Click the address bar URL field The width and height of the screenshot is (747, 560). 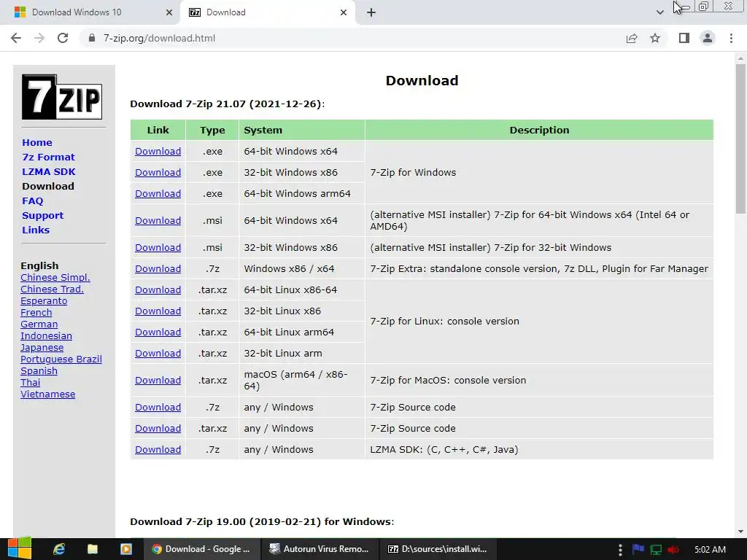pyautogui.click(x=352, y=38)
